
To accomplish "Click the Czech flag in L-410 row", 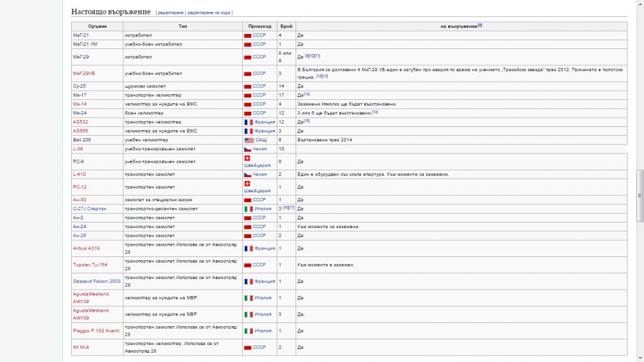I will point(248,174).
